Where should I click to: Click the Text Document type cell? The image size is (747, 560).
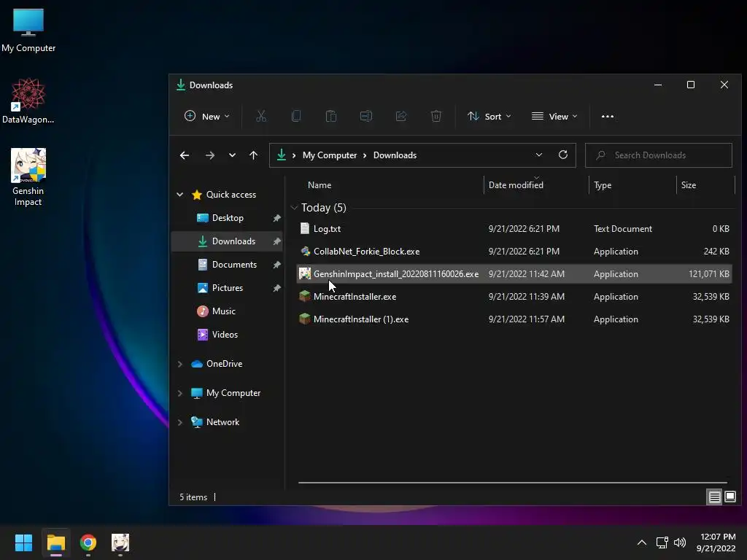click(x=623, y=228)
